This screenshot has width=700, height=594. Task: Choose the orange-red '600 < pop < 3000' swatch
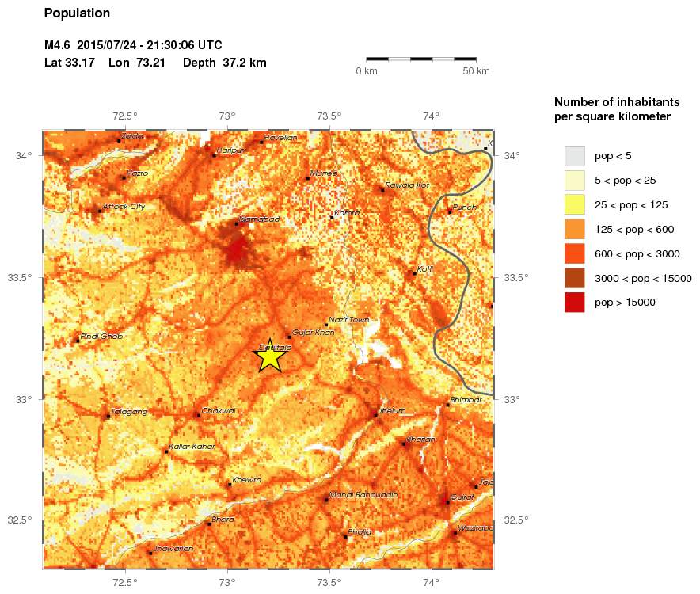tap(575, 253)
